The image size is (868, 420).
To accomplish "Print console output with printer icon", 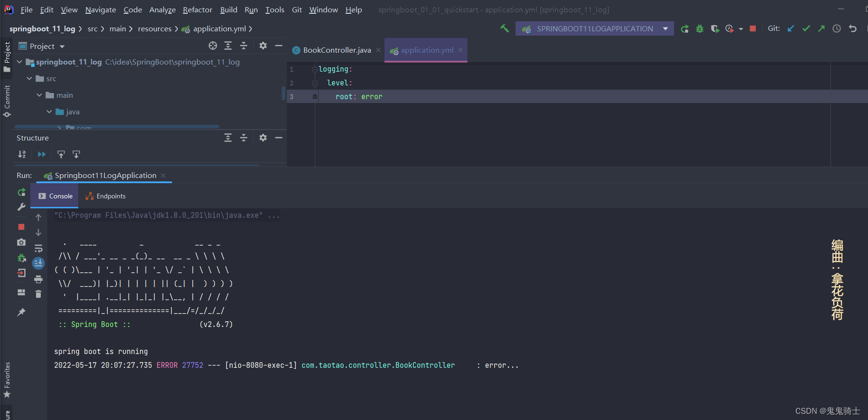I will click(38, 279).
